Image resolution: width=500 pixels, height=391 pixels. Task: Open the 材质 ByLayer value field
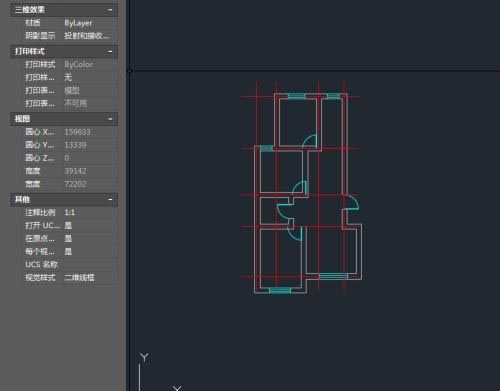pyautogui.click(x=90, y=23)
